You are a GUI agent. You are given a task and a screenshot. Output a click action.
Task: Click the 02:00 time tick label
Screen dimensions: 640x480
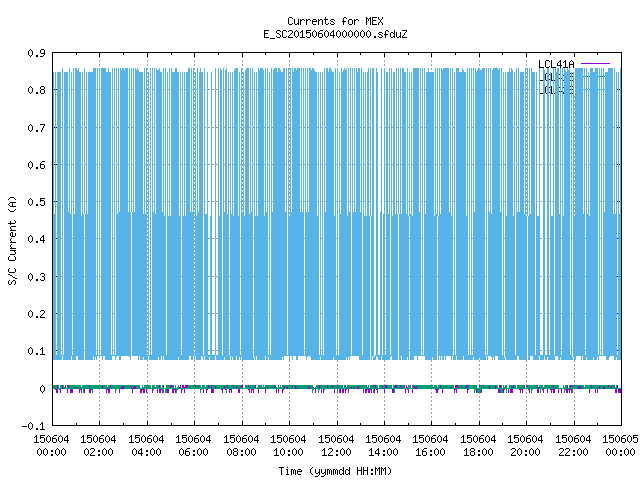pos(98,452)
